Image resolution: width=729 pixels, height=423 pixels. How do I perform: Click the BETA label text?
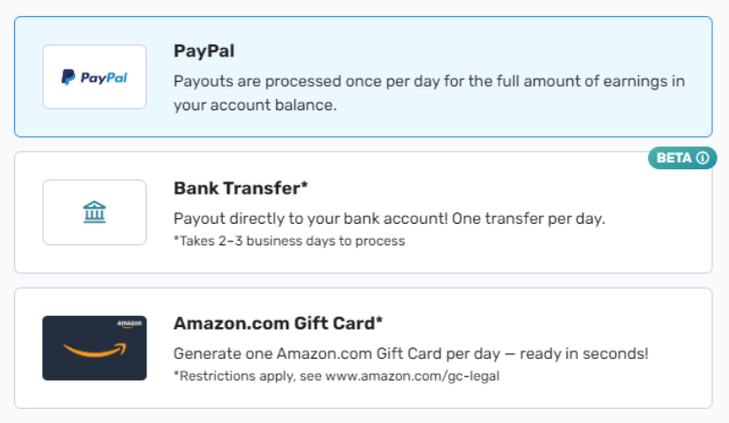[x=673, y=158]
